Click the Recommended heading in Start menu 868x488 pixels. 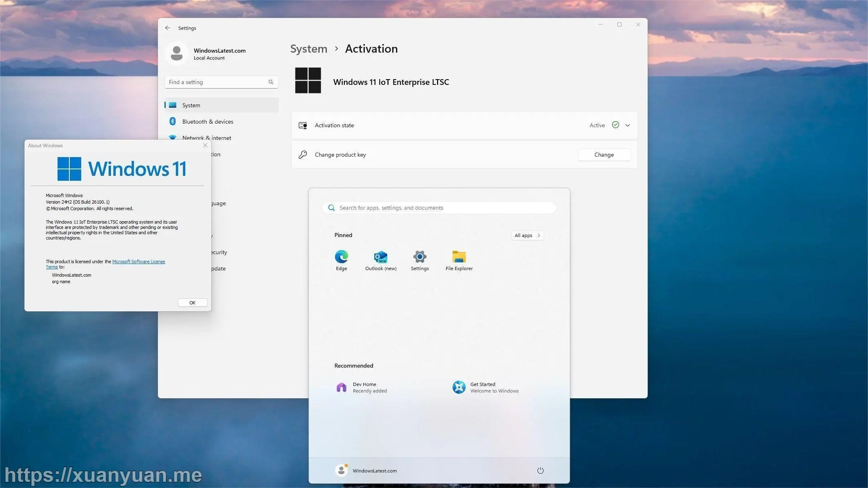point(354,366)
